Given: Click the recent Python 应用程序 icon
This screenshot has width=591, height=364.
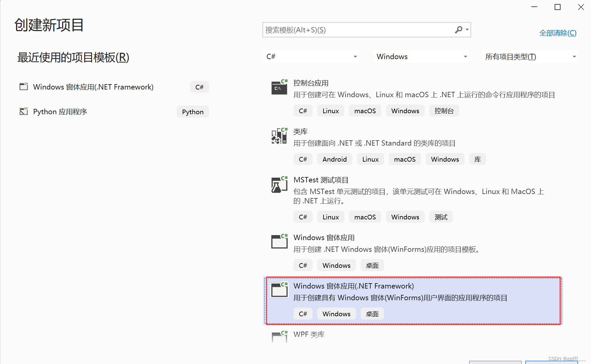Looking at the screenshot, I should [24, 111].
